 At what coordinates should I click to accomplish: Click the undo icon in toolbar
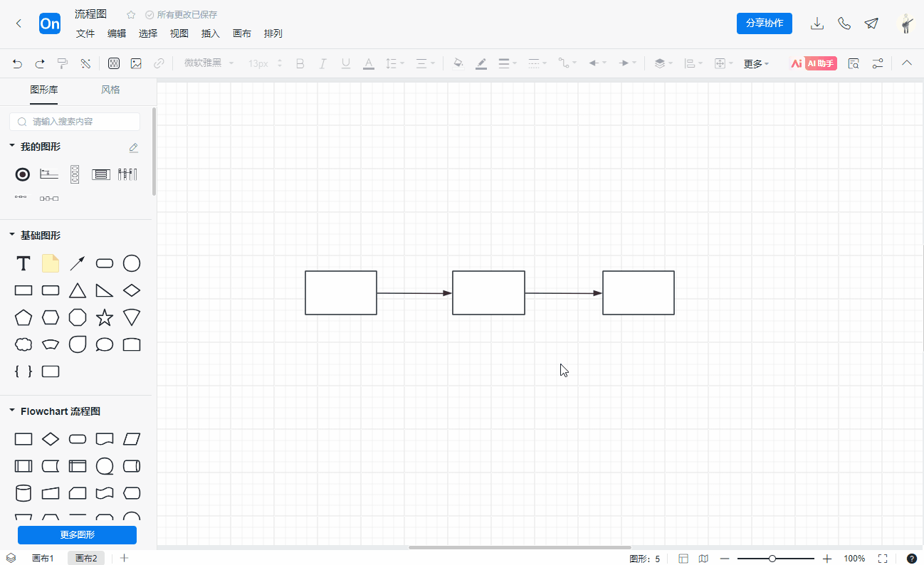click(x=18, y=63)
